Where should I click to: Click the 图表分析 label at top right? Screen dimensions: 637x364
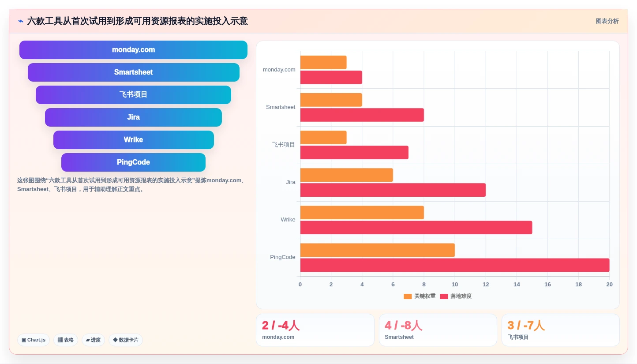[x=607, y=21]
